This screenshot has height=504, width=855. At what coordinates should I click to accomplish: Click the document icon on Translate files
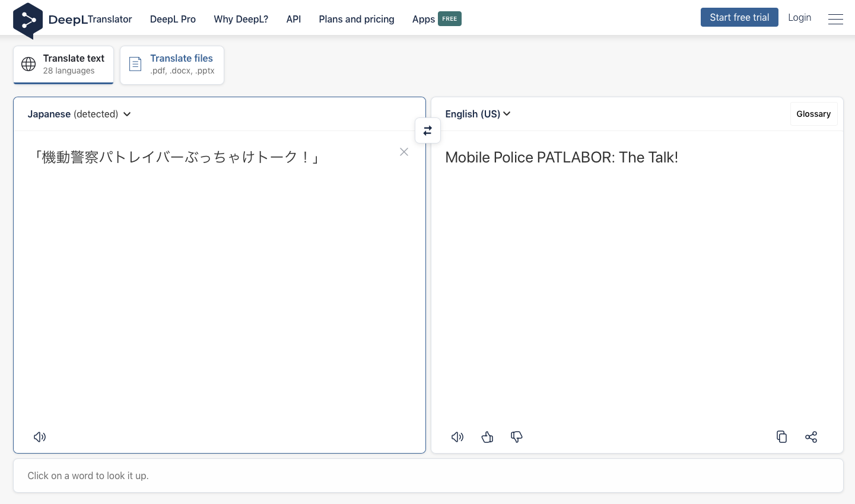coord(135,64)
